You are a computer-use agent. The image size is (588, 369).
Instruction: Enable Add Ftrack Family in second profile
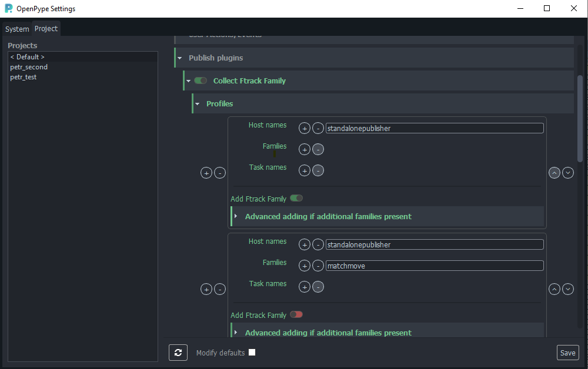click(296, 315)
